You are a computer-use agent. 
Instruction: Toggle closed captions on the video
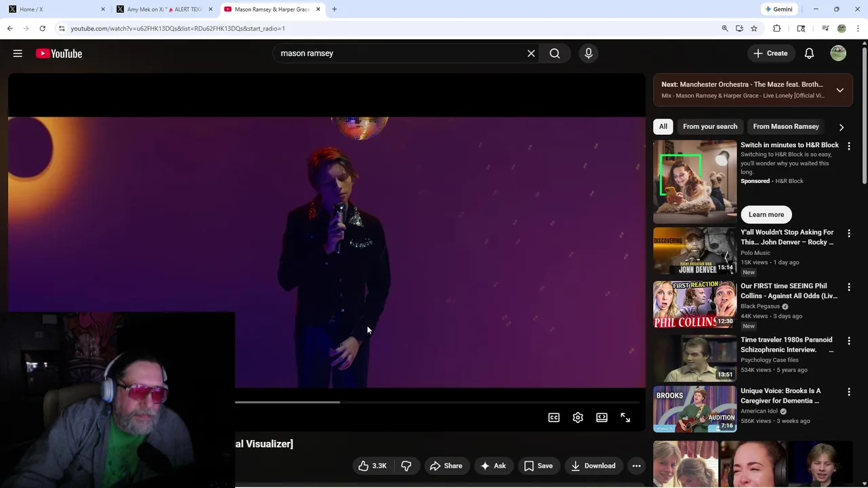click(554, 418)
